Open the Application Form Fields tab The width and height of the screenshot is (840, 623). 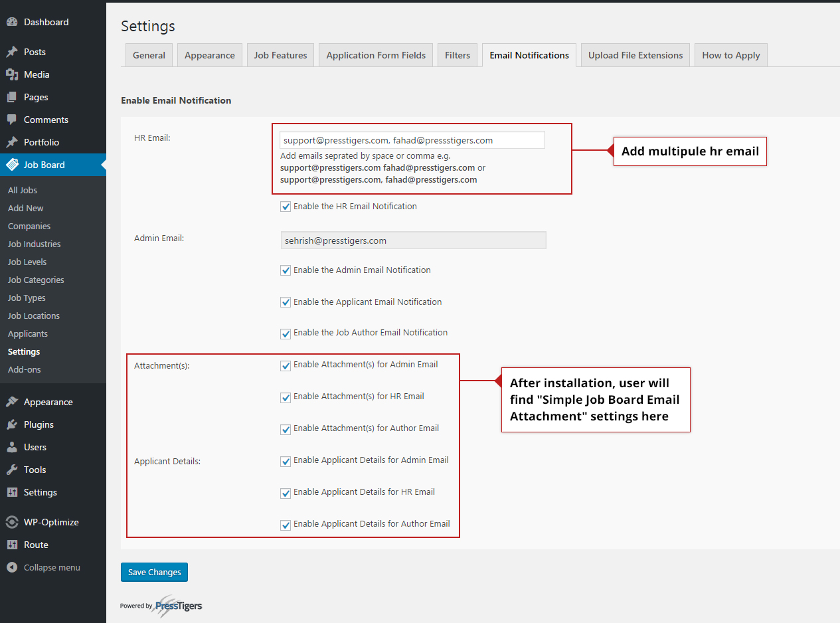coord(375,54)
